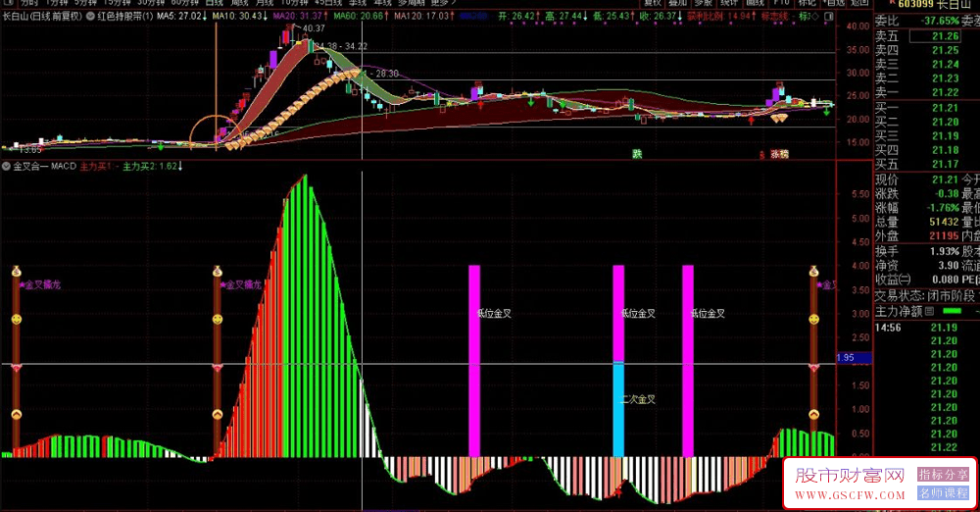
Task: Click the MA60: 20.66 value
Action: tap(362, 17)
